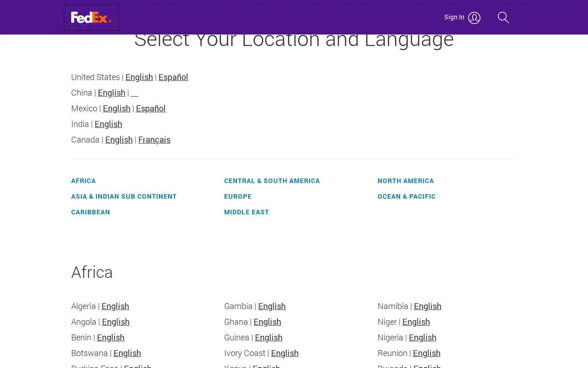Jump to the MIDDLE EAST region
Image resolution: width=588 pixels, height=368 pixels.
247,212
